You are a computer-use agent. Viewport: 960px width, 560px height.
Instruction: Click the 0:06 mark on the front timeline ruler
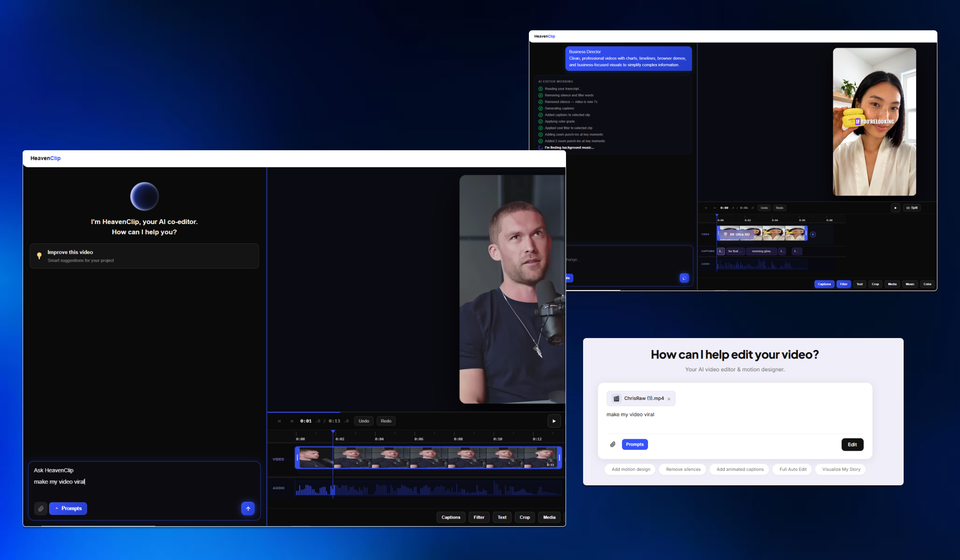pyautogui.click(x=419, y=439)
